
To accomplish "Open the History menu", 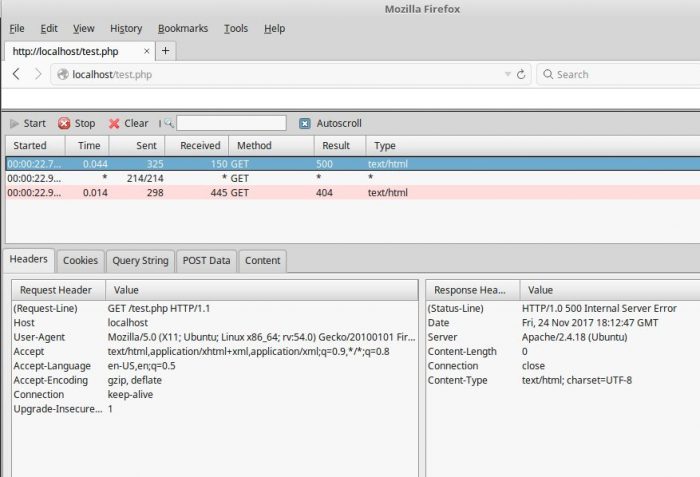I will [x=126, y=29].
